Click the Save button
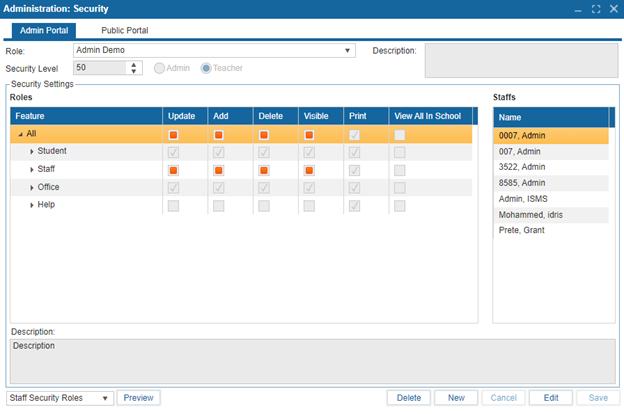This screenshot has height=414, width=624. (x=598, y=398)
